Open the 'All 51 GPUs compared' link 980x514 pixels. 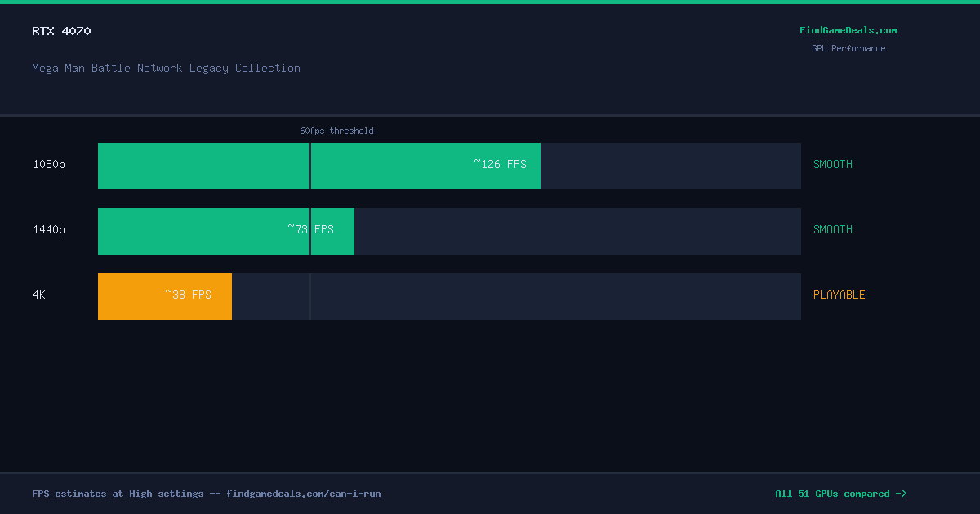pyautogui.click(x=840, y=494)
